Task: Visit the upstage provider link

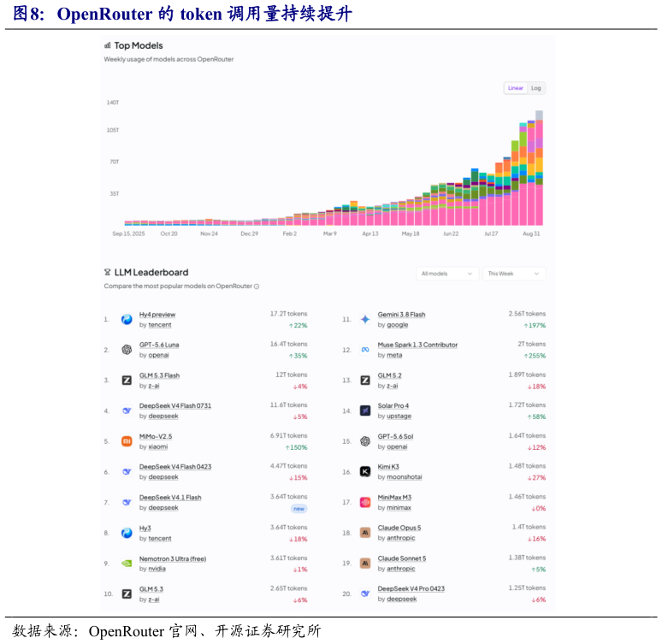Action: (x=399, y=416)
